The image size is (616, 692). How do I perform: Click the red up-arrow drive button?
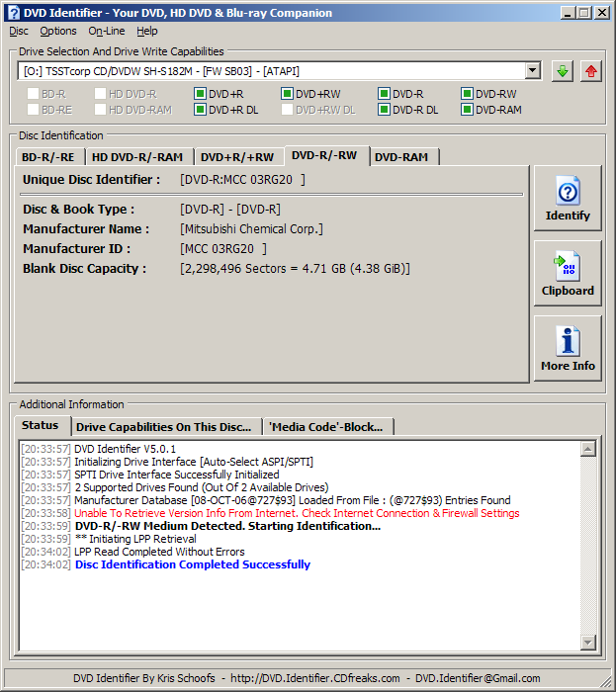point(591,71)
